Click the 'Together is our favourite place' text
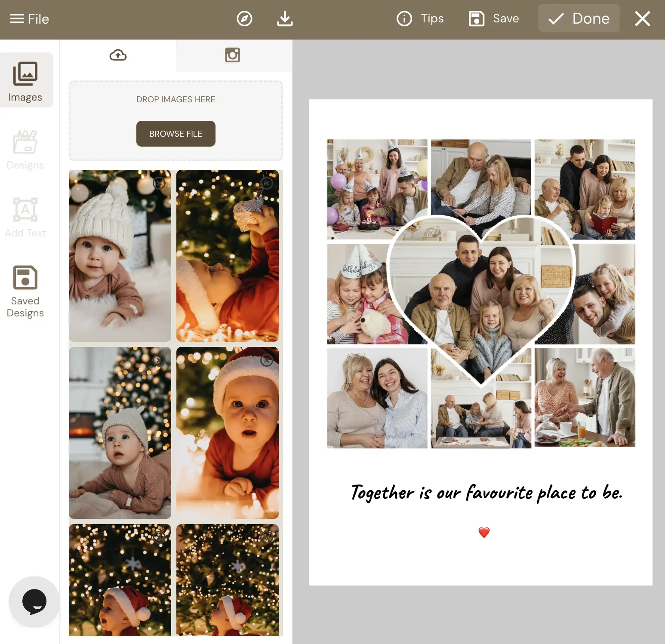 (x=486, y=493)
